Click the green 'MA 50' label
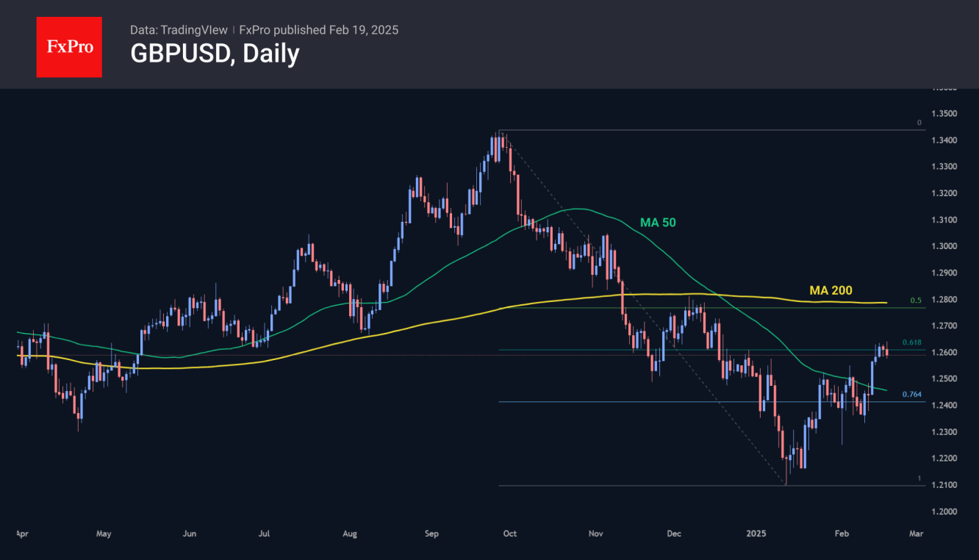979x560 pixels. coord(658,221)
